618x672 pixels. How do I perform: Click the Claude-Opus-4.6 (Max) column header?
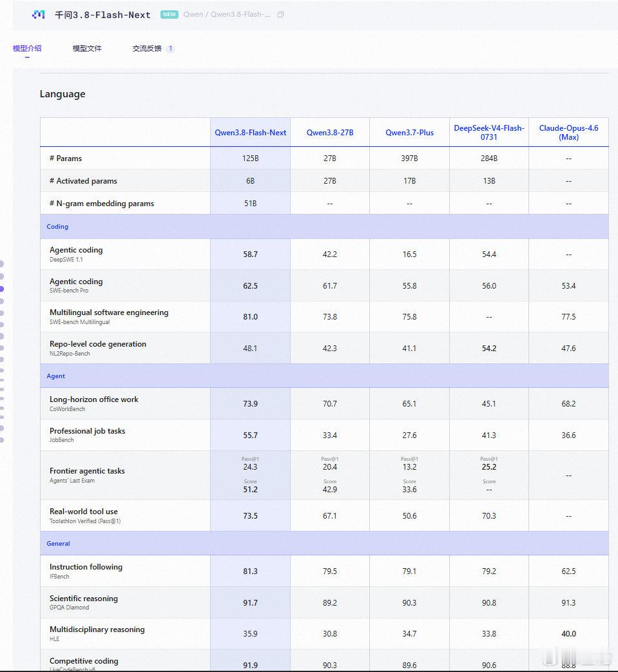(569, 133)
